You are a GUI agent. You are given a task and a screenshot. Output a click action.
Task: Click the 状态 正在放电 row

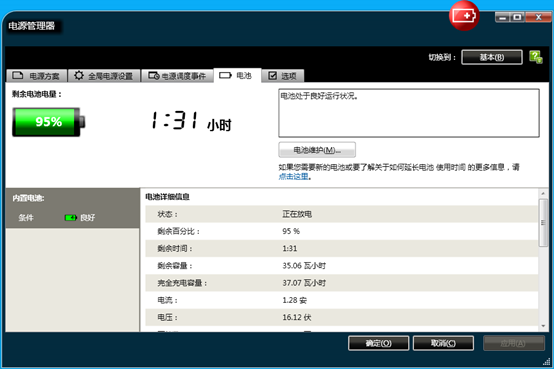pyautogui.click(x=341, y=214)
